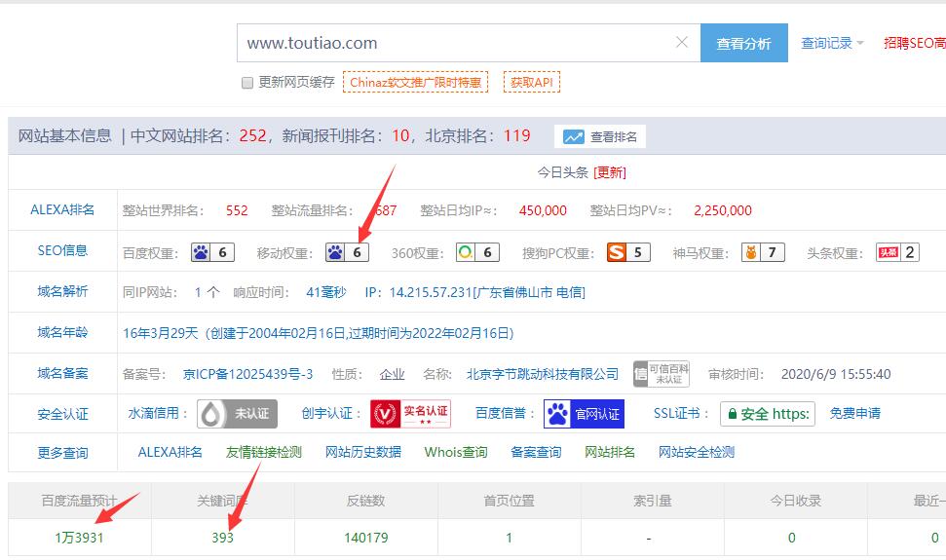Click the 可信百科 未认证 badge
This screenshot has width=946, height=560.
pyautogui.click(x=662, y=374)
